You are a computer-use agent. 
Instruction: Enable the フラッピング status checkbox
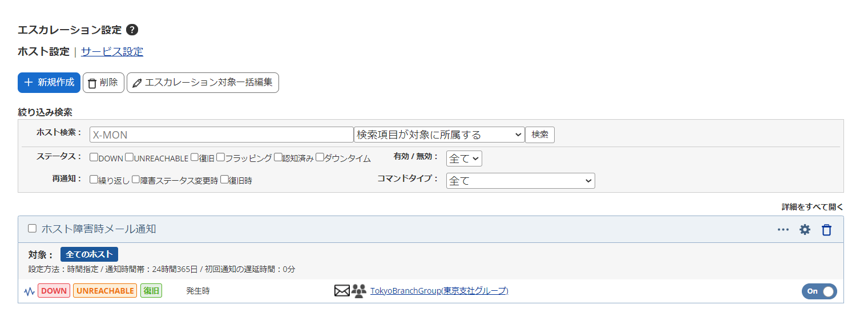220,157
